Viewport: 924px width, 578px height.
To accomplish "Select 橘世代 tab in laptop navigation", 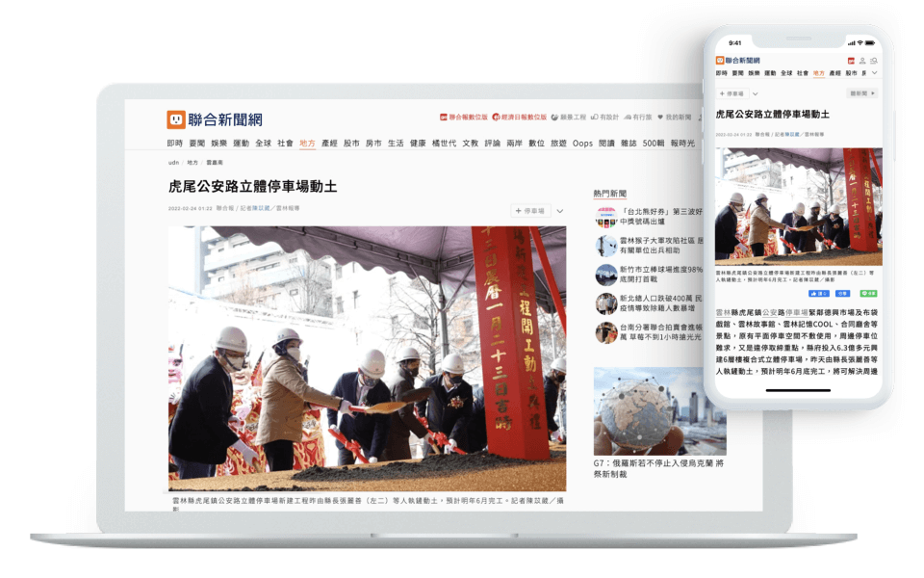I will point(444,144).
